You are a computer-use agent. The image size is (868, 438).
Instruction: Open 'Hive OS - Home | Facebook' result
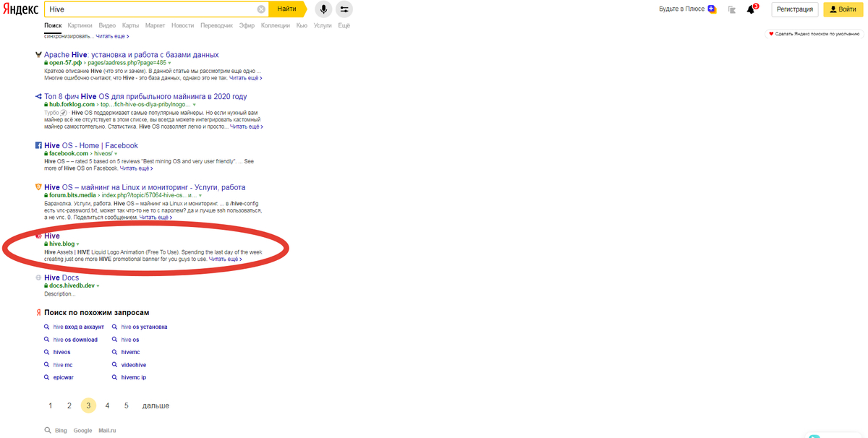[91, 145]
